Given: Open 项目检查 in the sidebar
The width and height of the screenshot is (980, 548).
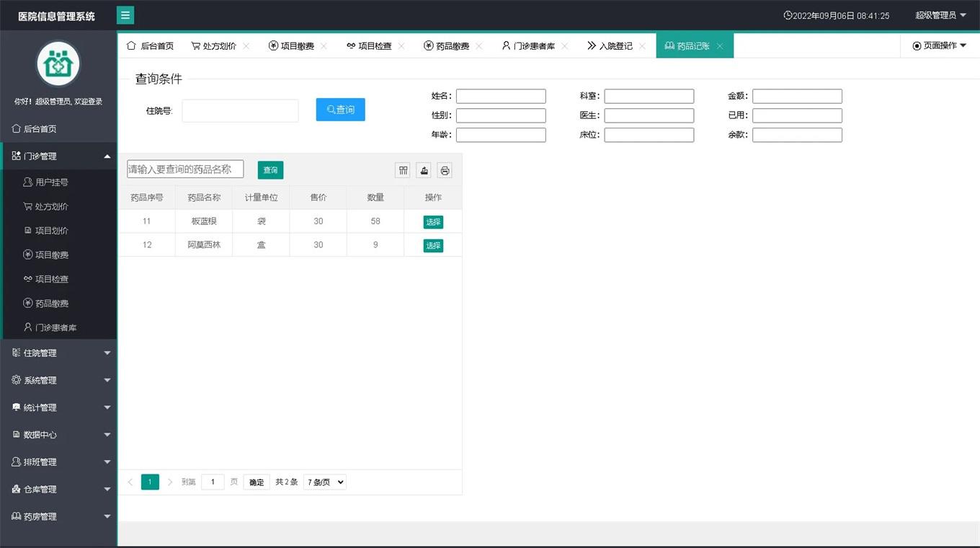Looking at the screenshot, I should 58,279.
